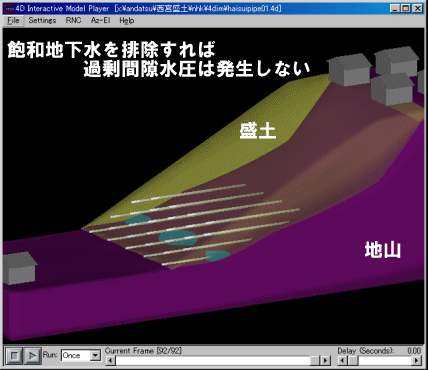Decrease Delay seconds with left arrow

tap(343, 361)
